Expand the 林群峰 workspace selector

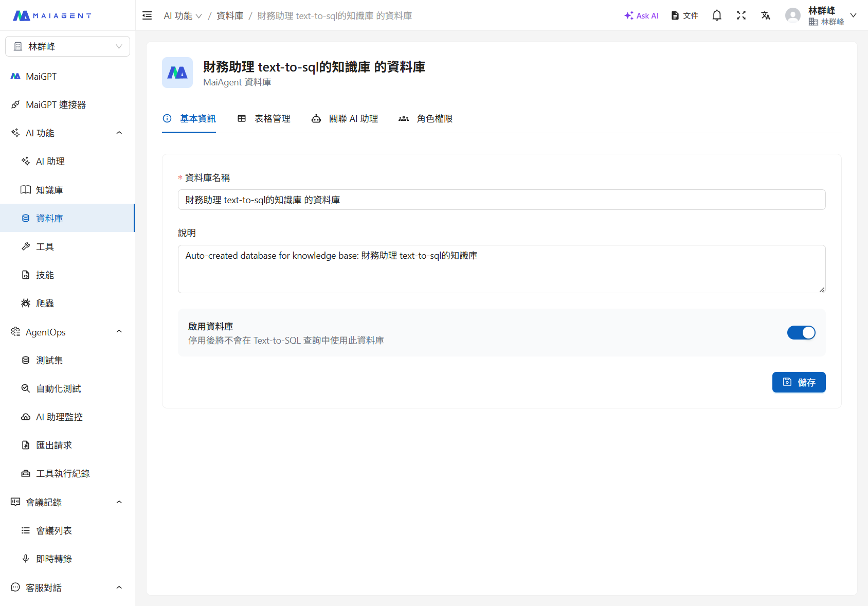[x=67, y=46]
